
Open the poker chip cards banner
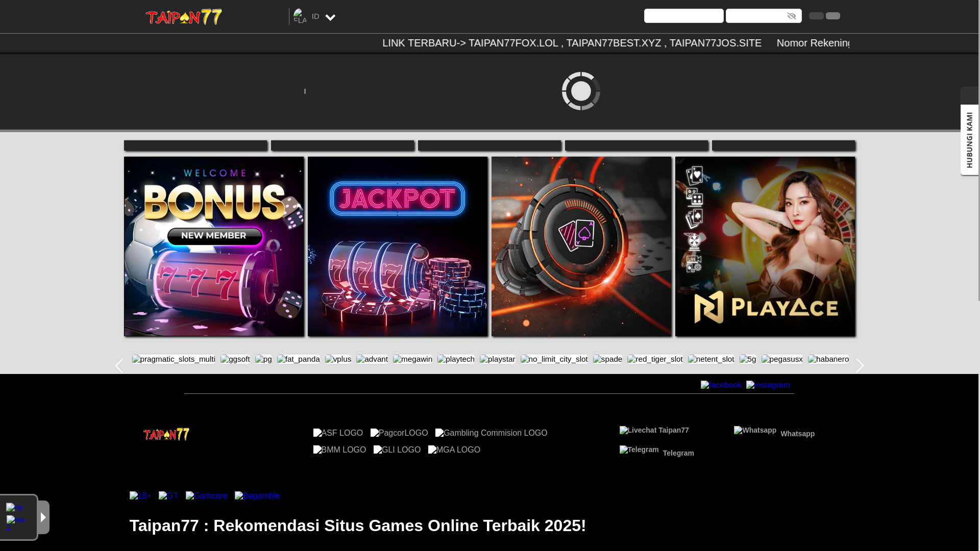pos(581,246)
